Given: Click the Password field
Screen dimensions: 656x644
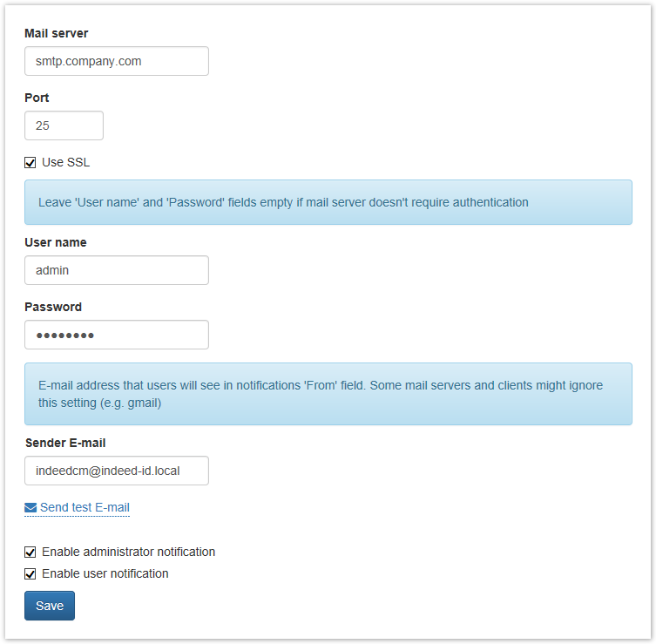Looking at the screenshot, I should (117, 335).
